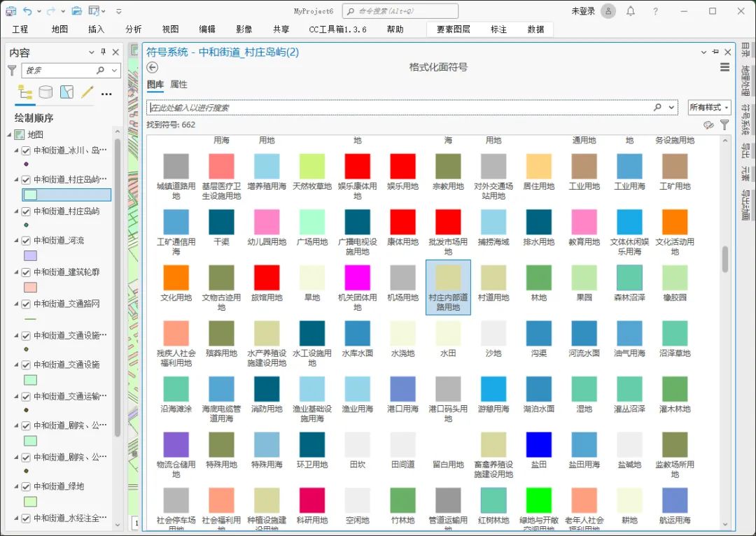The image size is (756, 536).
Task: Click the save project icon in title bar
Action: pyautogui.click(x=11, y=11)
